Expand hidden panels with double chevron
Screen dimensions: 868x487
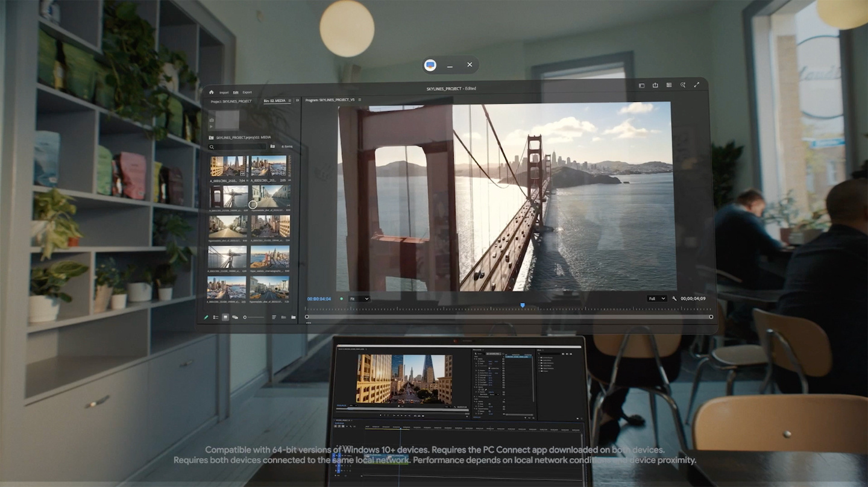tap(298, 100)
